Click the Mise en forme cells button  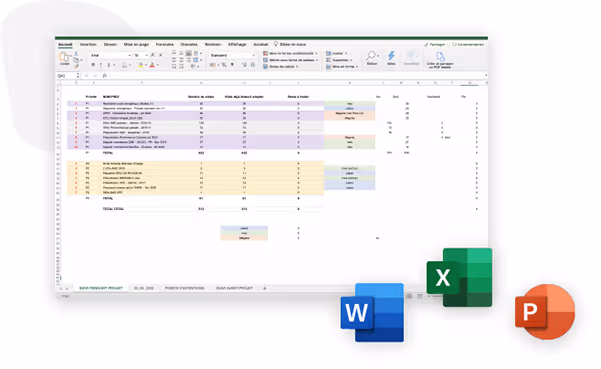point(342,67)
